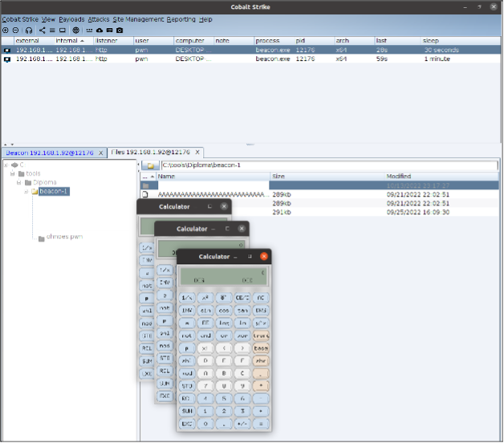
Task: Open the View menu
Action: (x=48, y=19)
